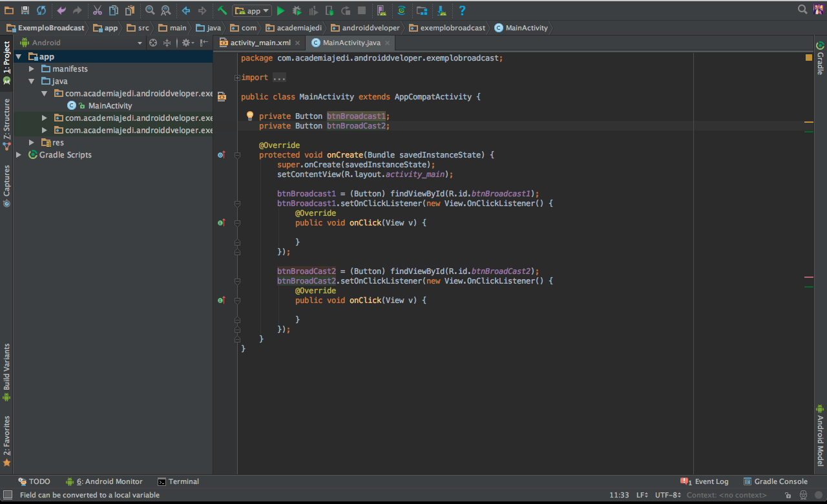This screenshot has height=504, width=827.
Task: Expand the manifests folder in project tree
Action: pyautogui.click(x=32, y=69)
